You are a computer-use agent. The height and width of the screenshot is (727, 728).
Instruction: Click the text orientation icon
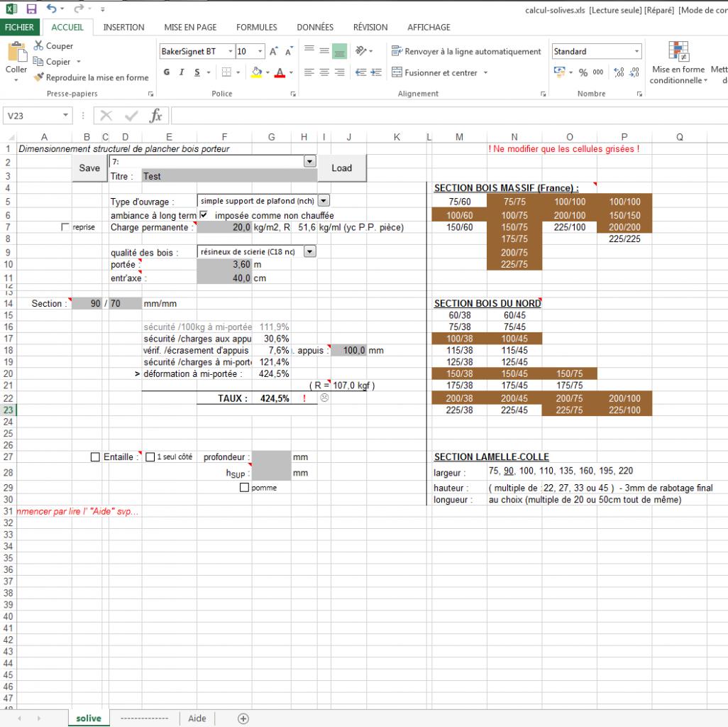[361, 50]
